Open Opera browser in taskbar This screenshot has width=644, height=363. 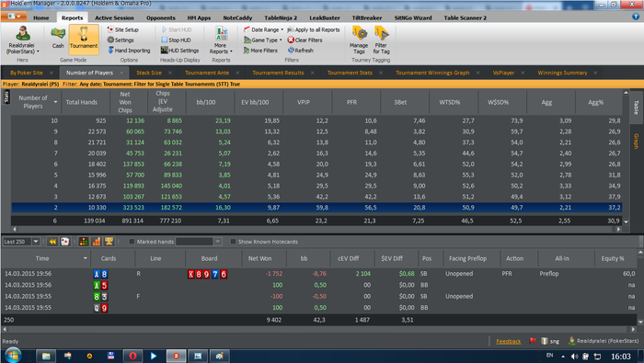[132, 356]
